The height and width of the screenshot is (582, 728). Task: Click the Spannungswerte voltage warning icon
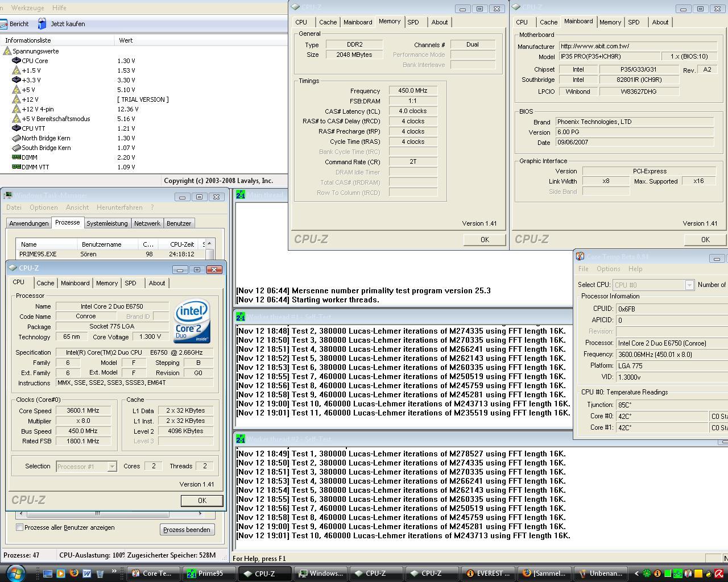coord(7,51)
